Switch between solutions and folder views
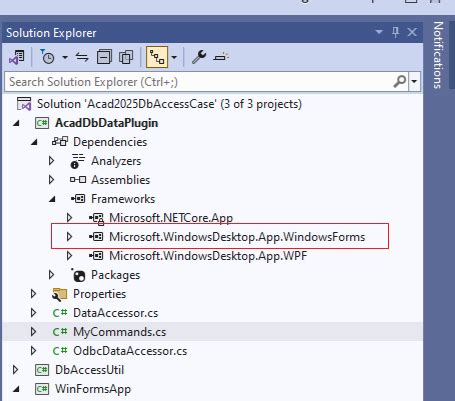This screenshot has width=455, height=401. (17, 57)
